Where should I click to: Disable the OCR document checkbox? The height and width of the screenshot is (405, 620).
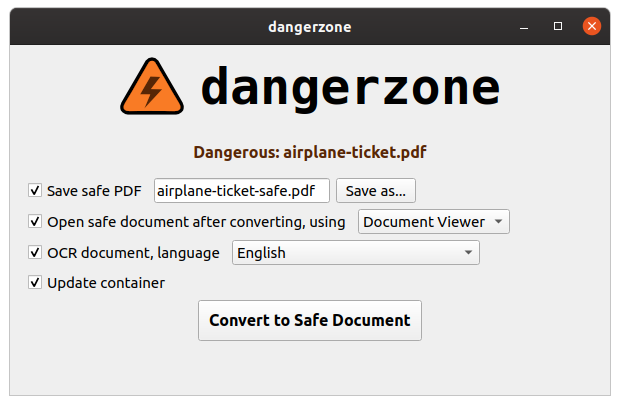coord(35,252)
